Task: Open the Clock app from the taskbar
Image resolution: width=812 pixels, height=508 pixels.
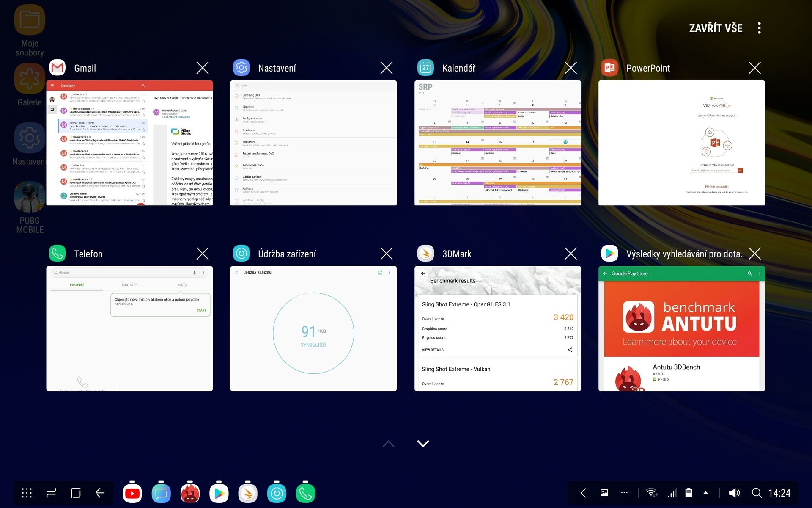Action: click(277, 493)
